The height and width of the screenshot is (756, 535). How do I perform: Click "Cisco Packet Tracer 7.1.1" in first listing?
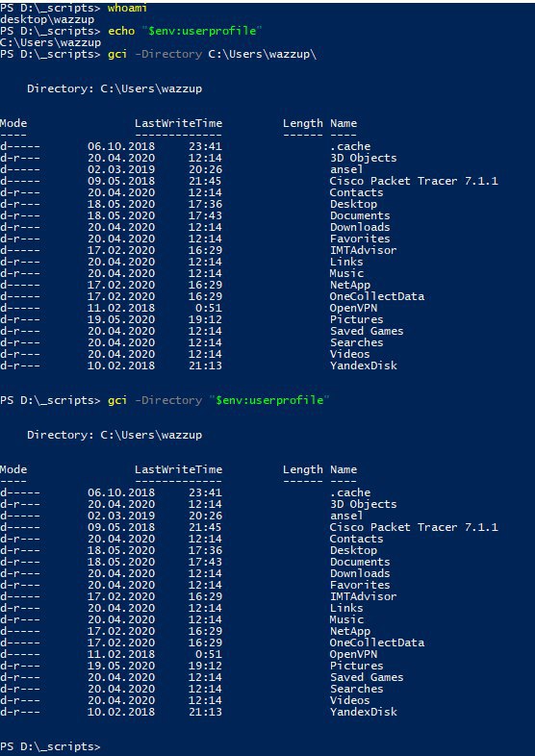414,181
